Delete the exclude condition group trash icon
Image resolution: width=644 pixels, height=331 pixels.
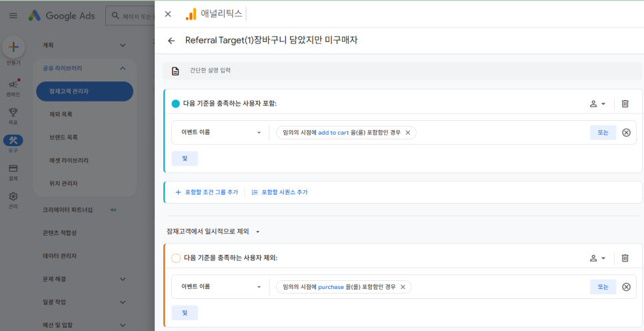pos(625,258)
